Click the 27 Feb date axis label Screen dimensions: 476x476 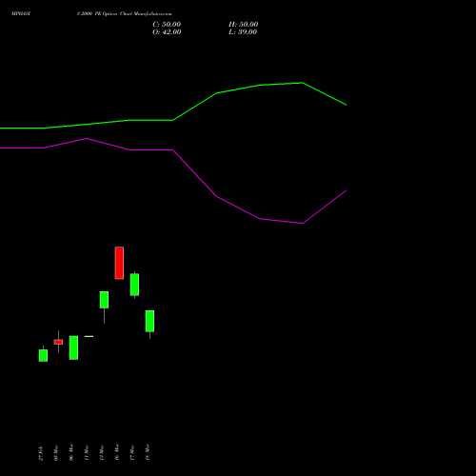(41, 453)
